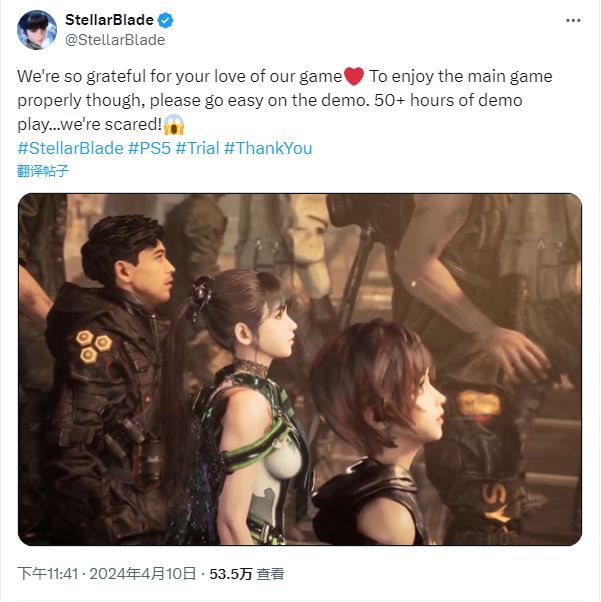601x602 pixels.
Task: Click the #Trial hashtag
Action: coord(197,148)
